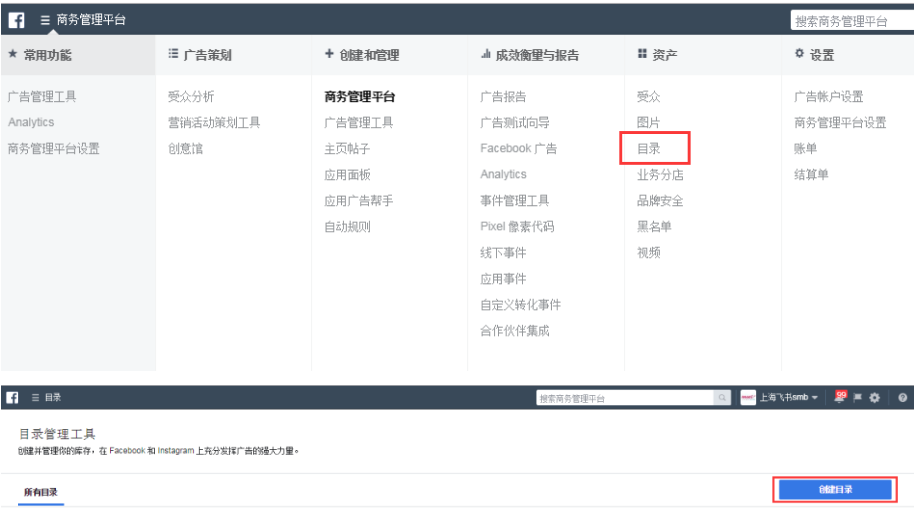Open 自动规则
Image resolution: width=923 pixels, height=514 pixels.
347,227
